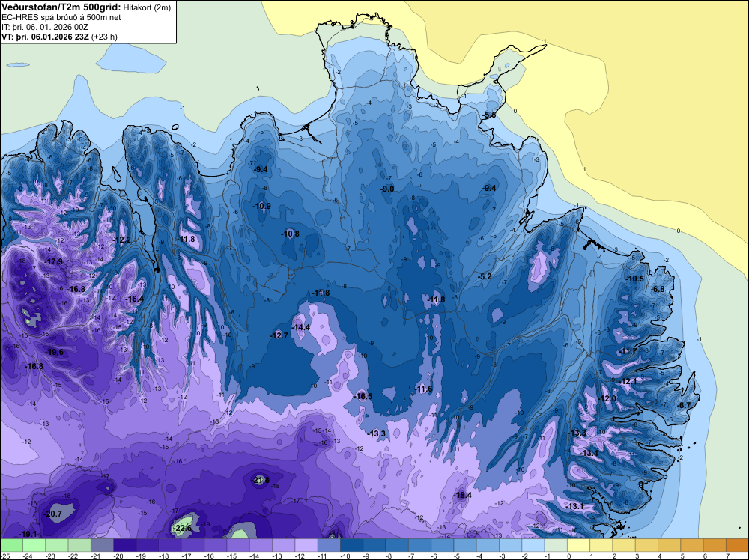Click the -12.0 temperature label
This screenshot has height=560, width=749.
[607, 398]
